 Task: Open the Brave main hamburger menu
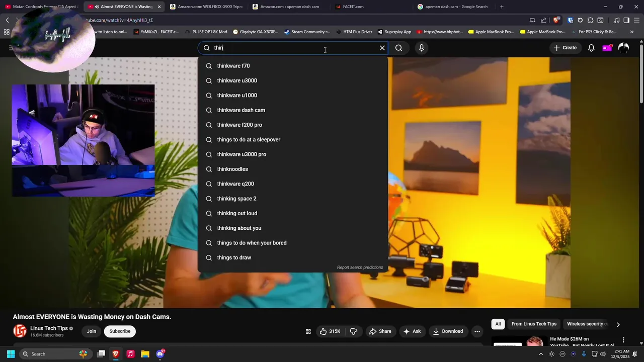(636, 20)
